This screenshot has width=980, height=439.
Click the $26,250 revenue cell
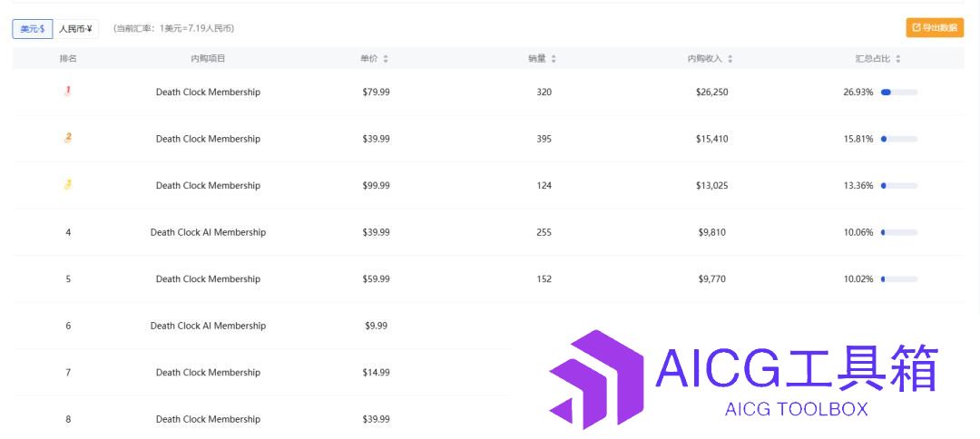point(712,92)
